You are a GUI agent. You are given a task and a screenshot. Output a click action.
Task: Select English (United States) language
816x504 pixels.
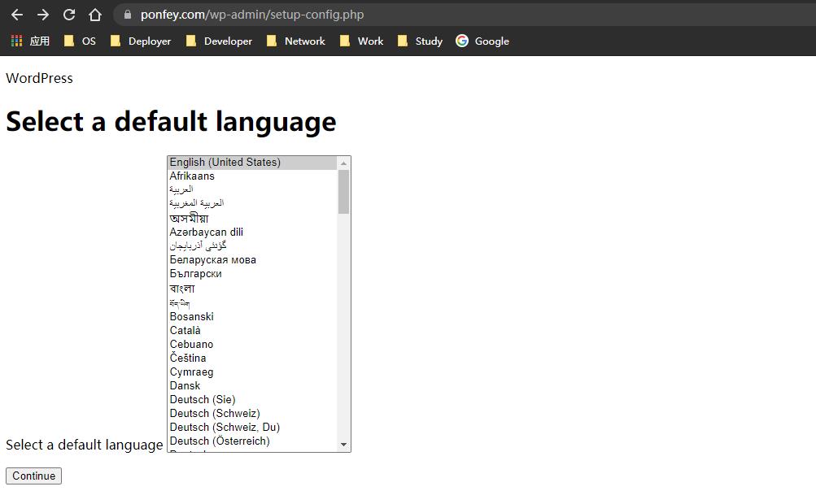pyautogui.click(x=252, y=163)
